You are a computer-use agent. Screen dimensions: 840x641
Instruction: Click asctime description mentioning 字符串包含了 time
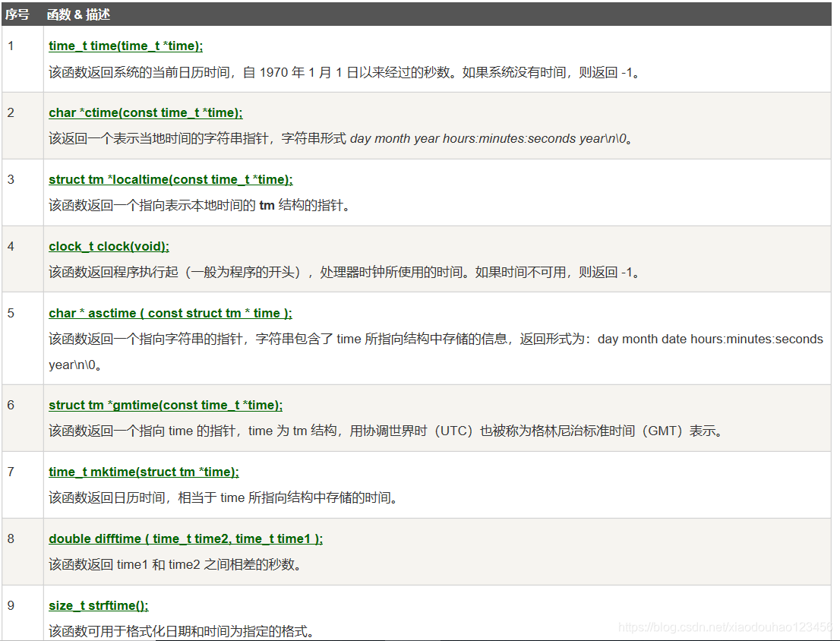(x=436, y=339)
